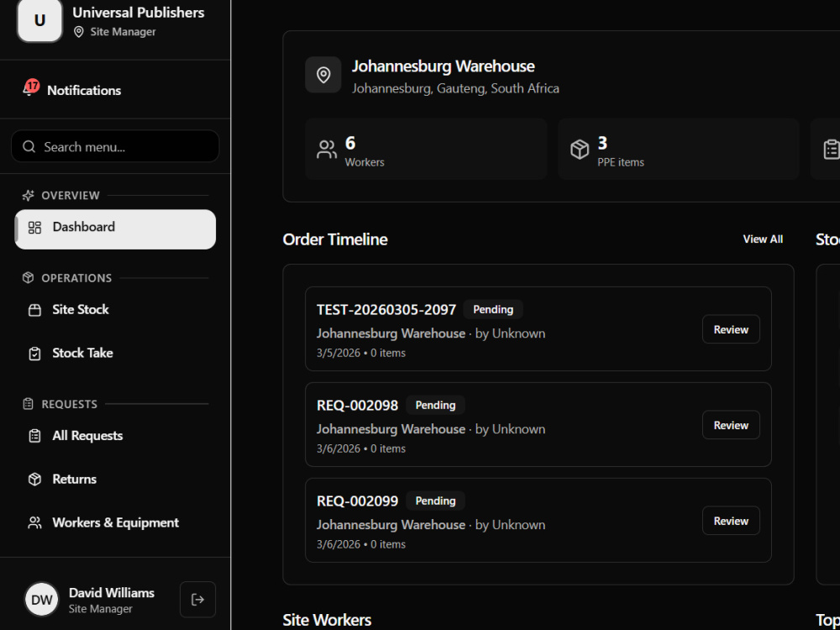
Task: Click the '3/5/2026 • 0 items' text
Action: tap(361, 353)
